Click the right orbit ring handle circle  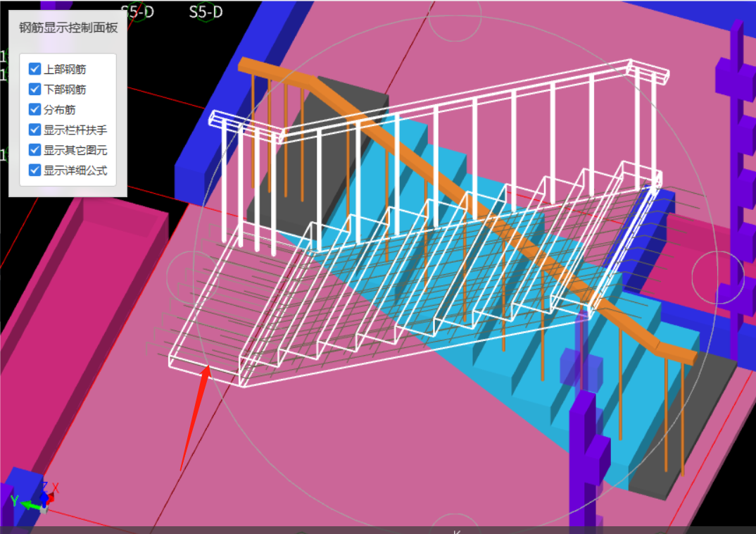coord(718,277)
